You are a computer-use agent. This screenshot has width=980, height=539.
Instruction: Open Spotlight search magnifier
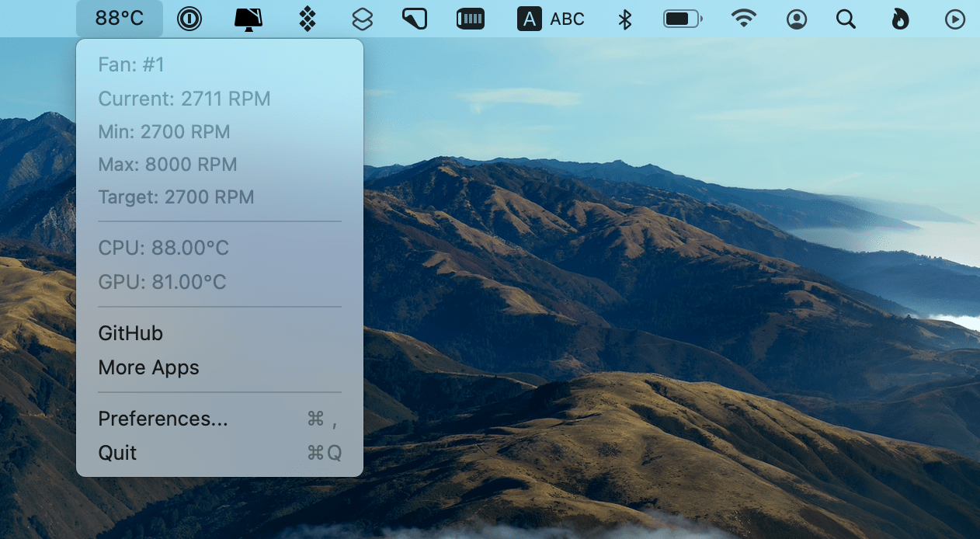coord(846,19)
